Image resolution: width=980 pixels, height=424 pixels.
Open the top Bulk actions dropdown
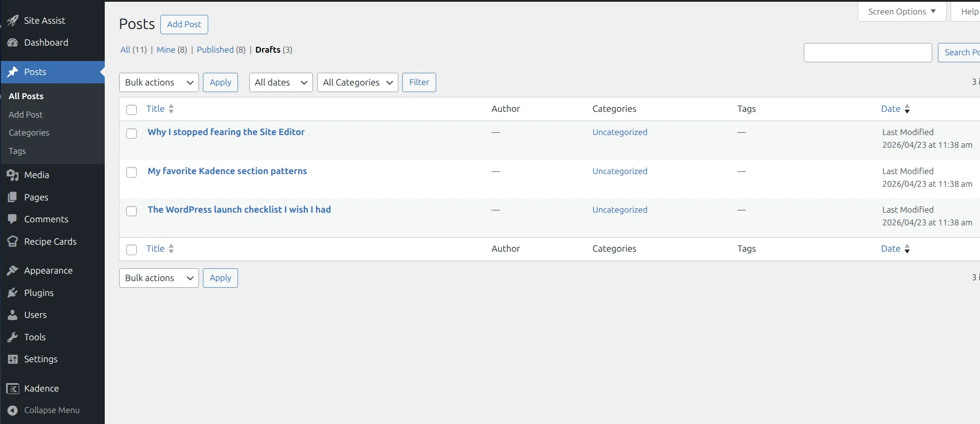(x=159, y=82)
